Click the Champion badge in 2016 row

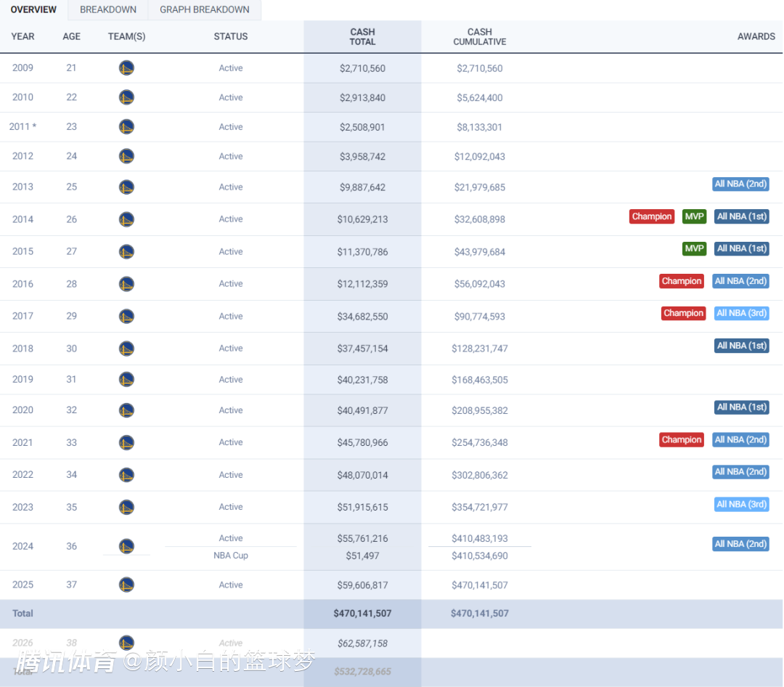coord(682,281)
